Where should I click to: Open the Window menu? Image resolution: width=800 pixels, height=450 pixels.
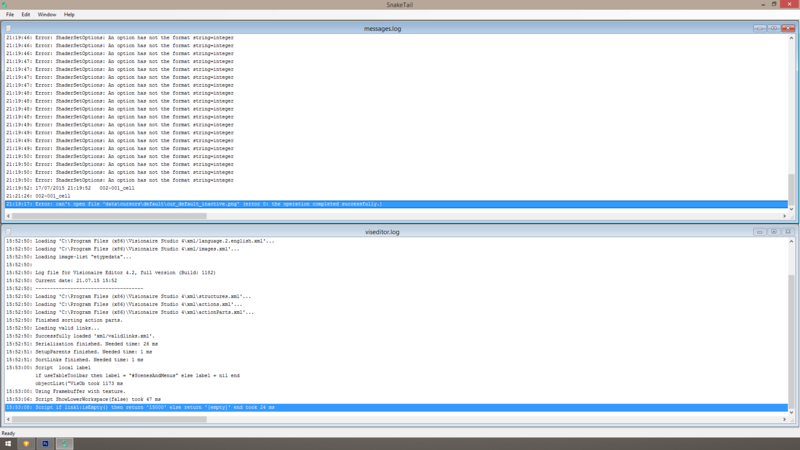pyautogui.click(x=47, y=15)
